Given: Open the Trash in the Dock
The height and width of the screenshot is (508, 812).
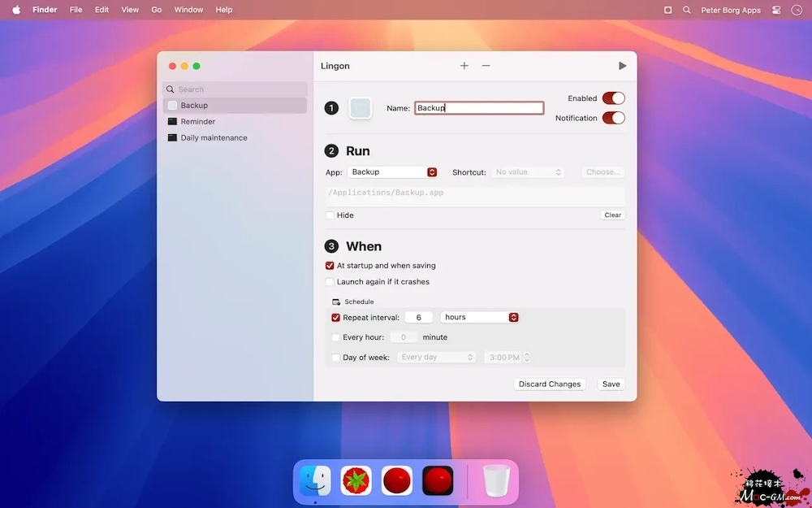Looking at the screenshot, I should [x=496, y=481].
